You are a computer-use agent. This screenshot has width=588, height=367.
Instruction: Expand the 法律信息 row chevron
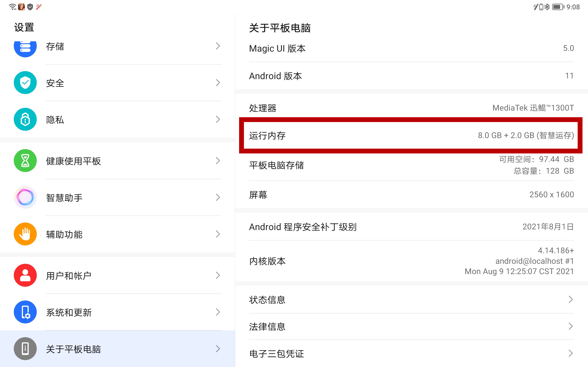click(571, 326)
